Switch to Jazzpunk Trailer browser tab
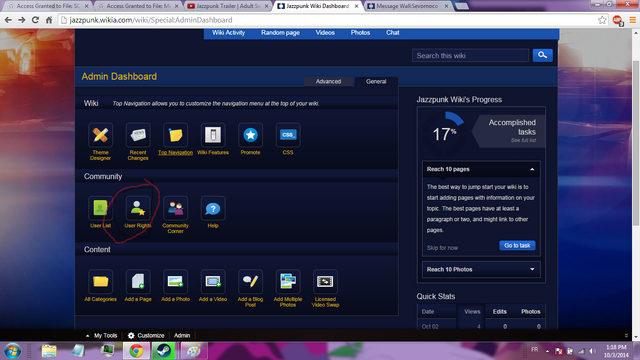 click(x=228, y=6)
